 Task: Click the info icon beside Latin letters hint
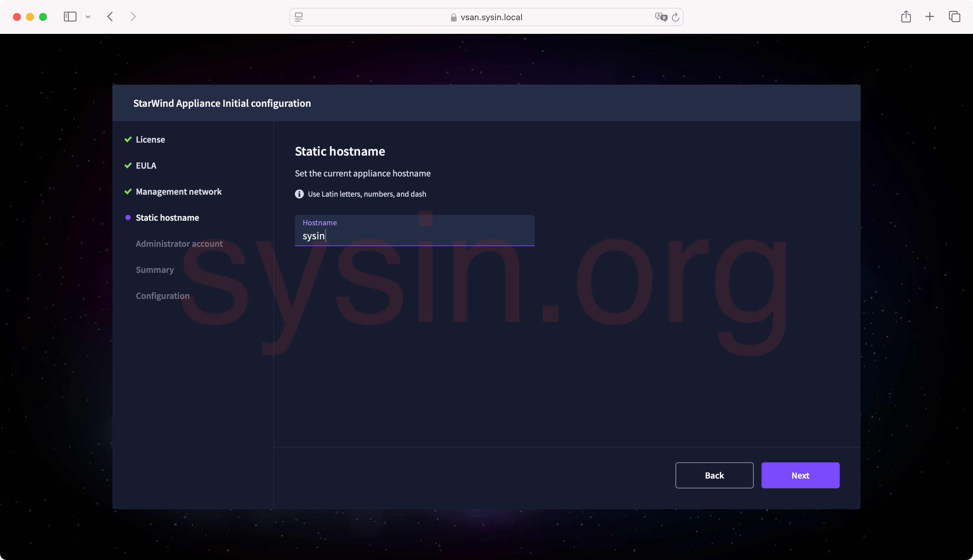(x=299, y=194)
